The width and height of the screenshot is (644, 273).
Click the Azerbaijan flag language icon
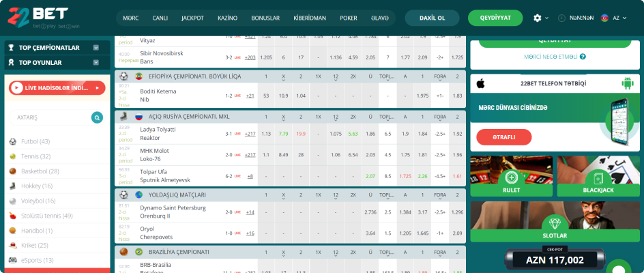[x=604, y=18]
